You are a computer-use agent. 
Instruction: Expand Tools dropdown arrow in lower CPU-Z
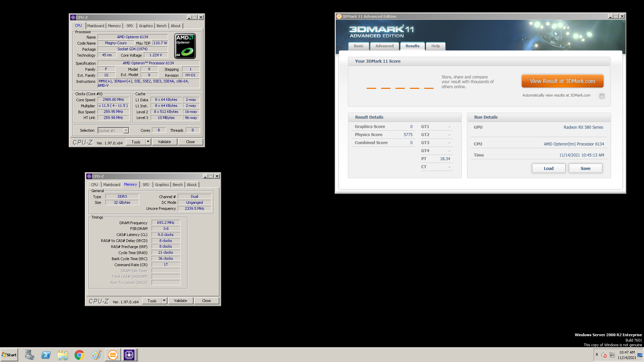pyautogui.click(x=164, y=301)
